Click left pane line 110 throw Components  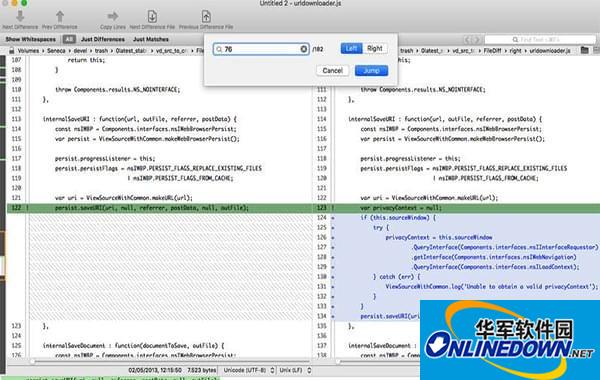(117, 90)
